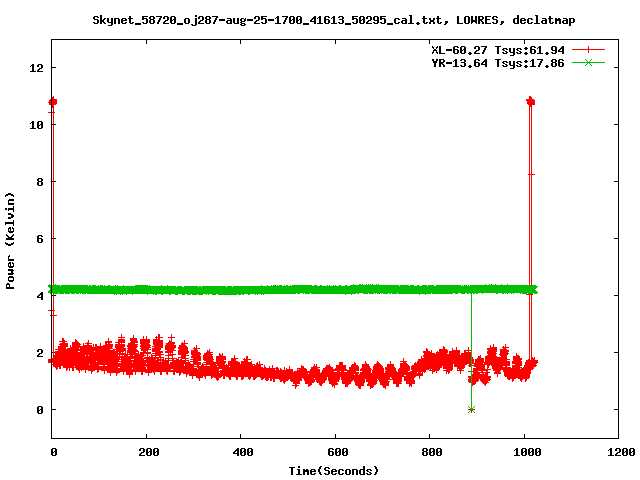Image resolution: width=640 pixels, height=480 pixels.
Task: Click the red legend line sample
Action: pos(588,50)
